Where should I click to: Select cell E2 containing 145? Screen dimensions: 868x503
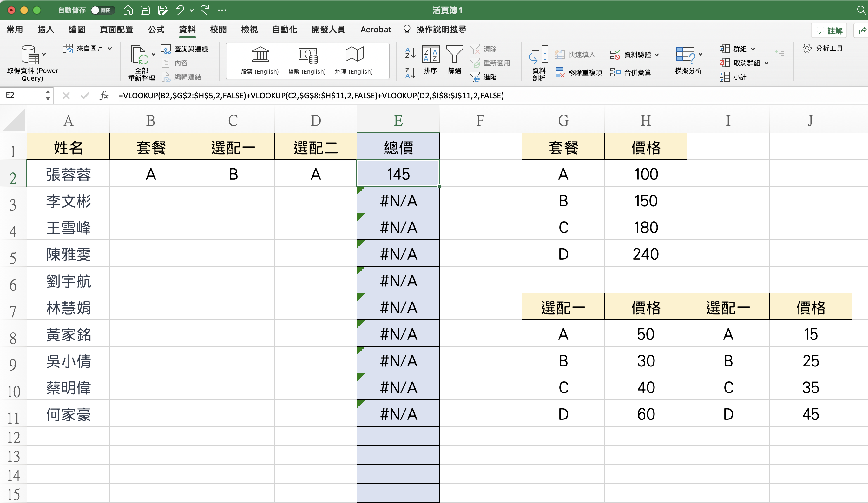[x=398, y=174]
